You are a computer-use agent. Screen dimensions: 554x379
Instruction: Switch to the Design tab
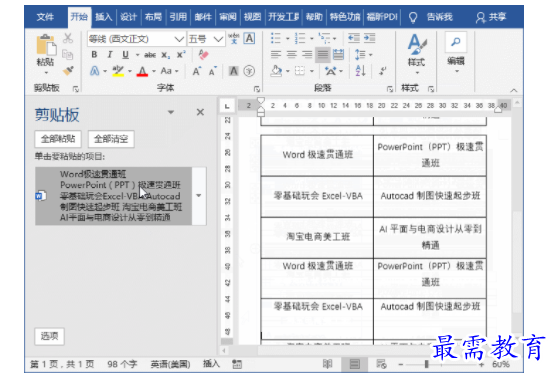tap(128, 17)
